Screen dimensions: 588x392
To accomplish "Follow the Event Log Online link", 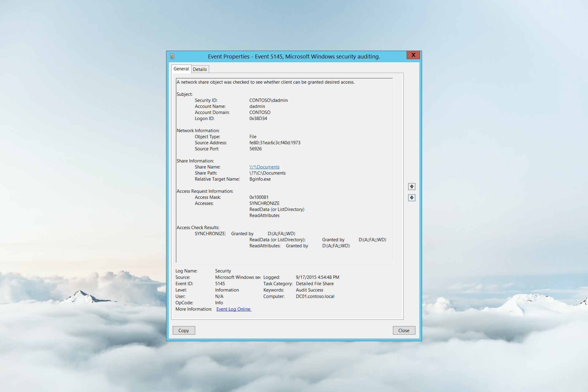I will [x=234, y=309].
